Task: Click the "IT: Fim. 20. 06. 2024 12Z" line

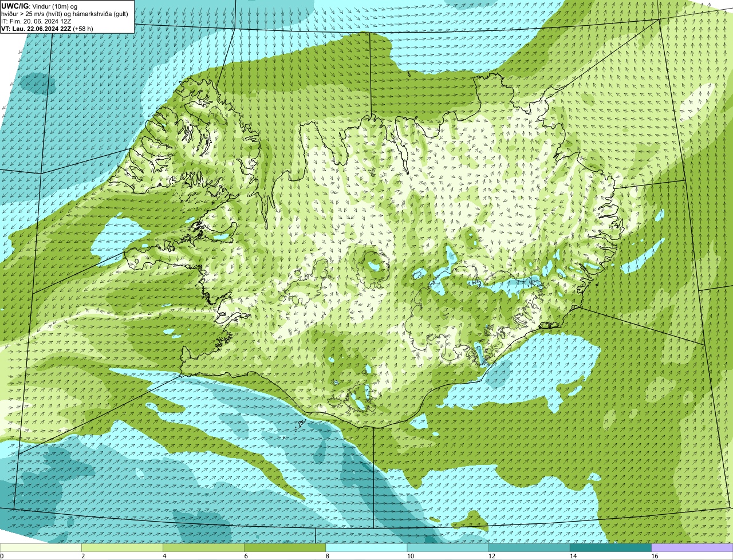Action: pyautogui.click(x=36, y=21)
